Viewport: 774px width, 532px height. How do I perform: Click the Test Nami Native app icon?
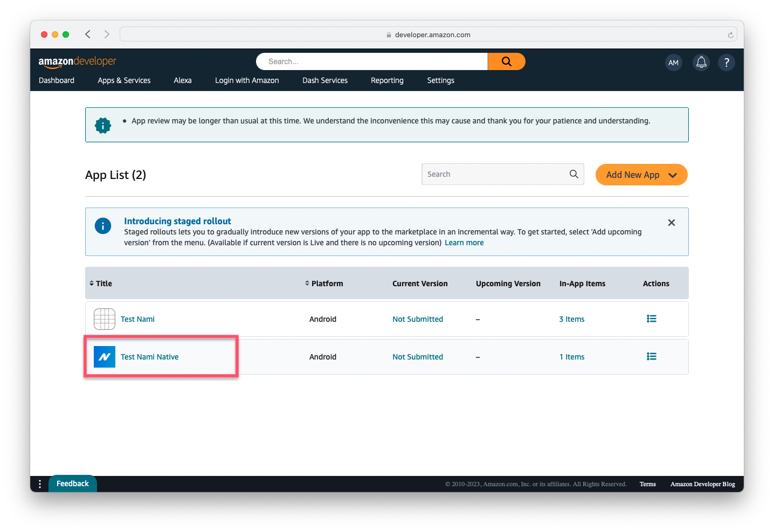(105, 357)
